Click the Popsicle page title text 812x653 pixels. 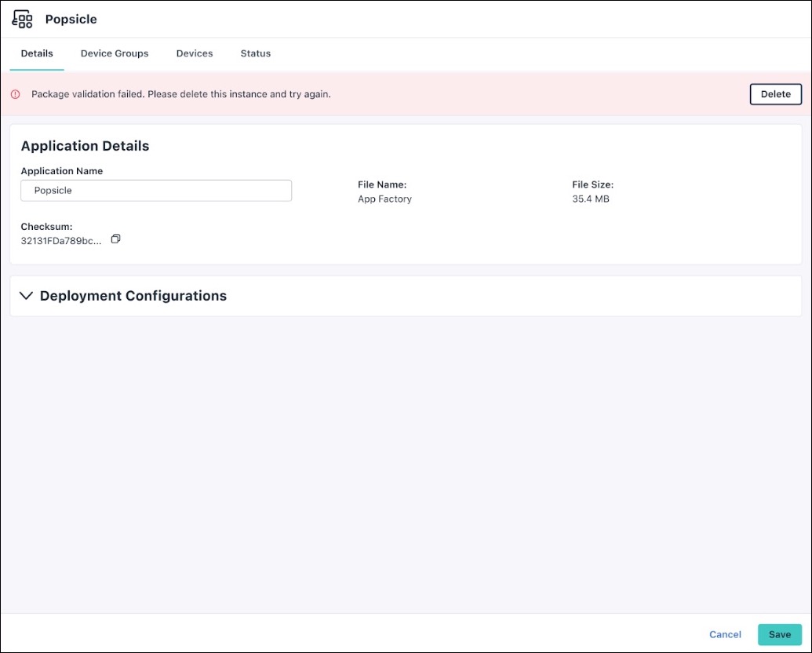(71, 19)
